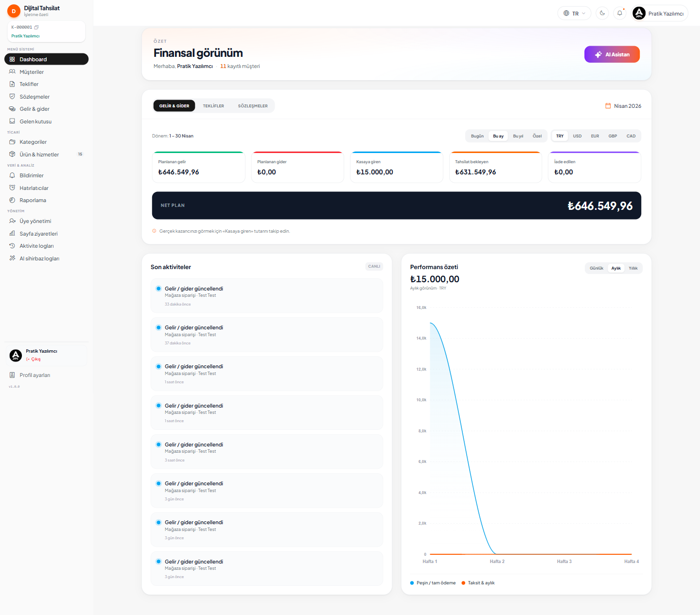Click the Pratik Yazılımcı link under K-000001
Viewport: 700px width, 615px height.
pos(25,36)
